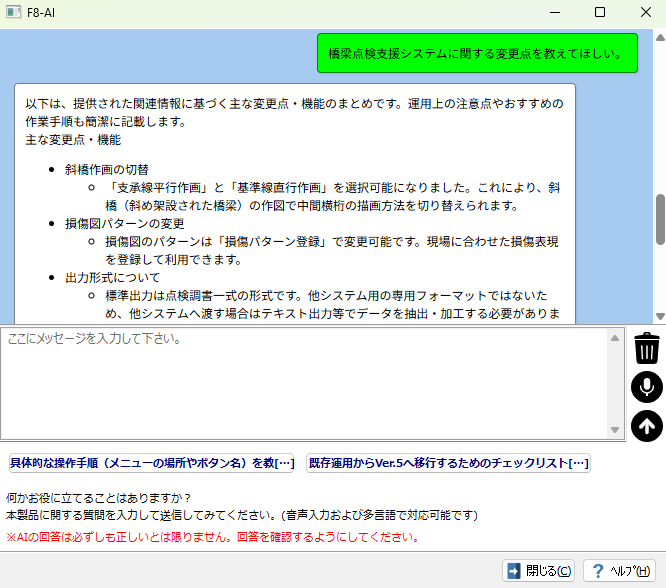Click red AI disclaimer warning text
This screenshot has width=666, height=588.
point(212,537)
